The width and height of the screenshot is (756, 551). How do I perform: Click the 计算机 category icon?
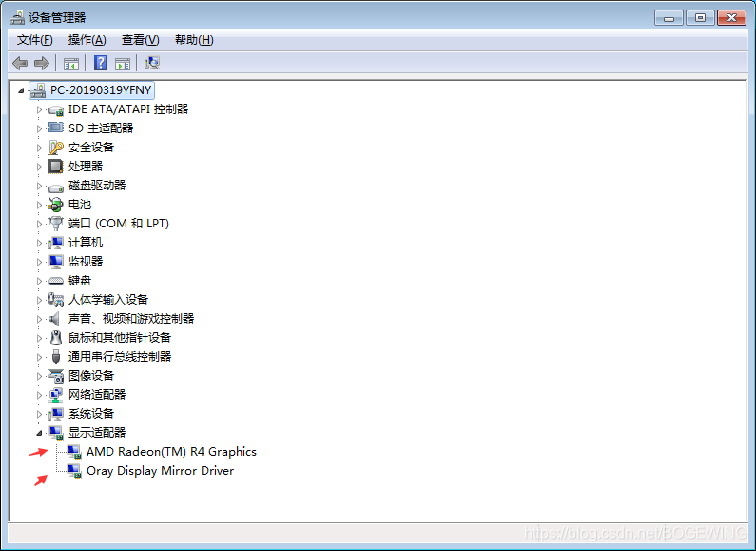[56, 243]
